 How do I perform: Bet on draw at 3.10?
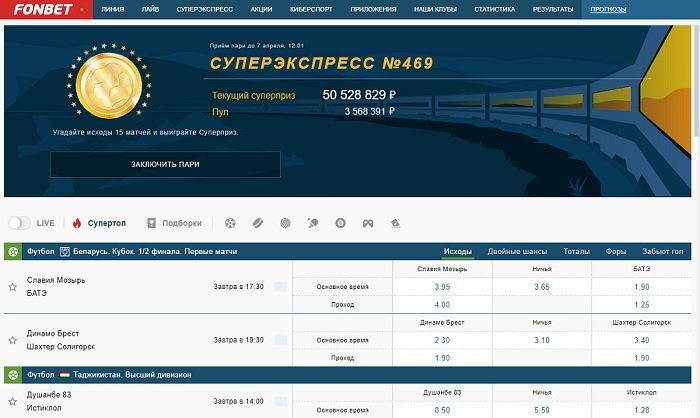(542, 340)
